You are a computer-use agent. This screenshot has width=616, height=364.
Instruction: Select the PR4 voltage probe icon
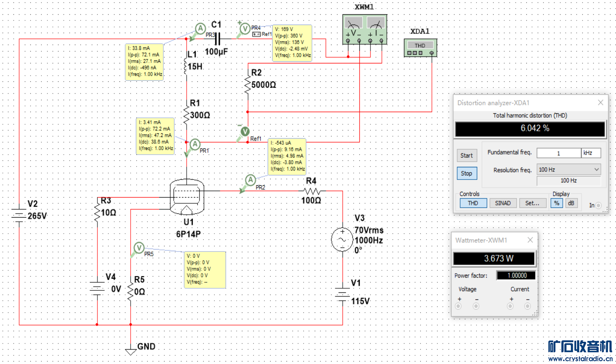click(x=245, y=29)
